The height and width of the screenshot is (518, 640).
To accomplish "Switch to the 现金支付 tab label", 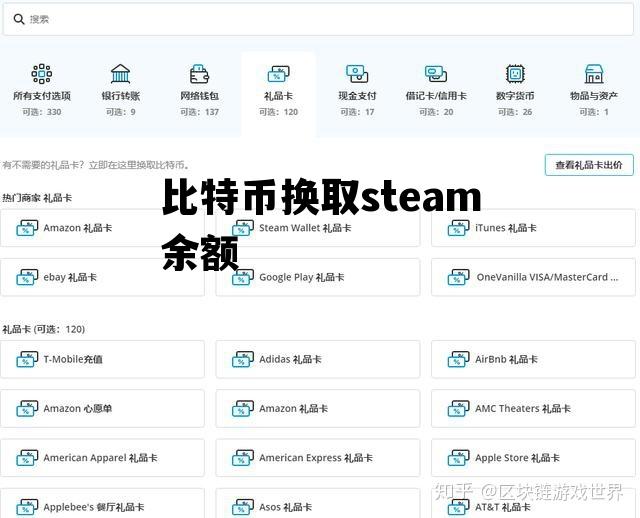I will point(357,96).
